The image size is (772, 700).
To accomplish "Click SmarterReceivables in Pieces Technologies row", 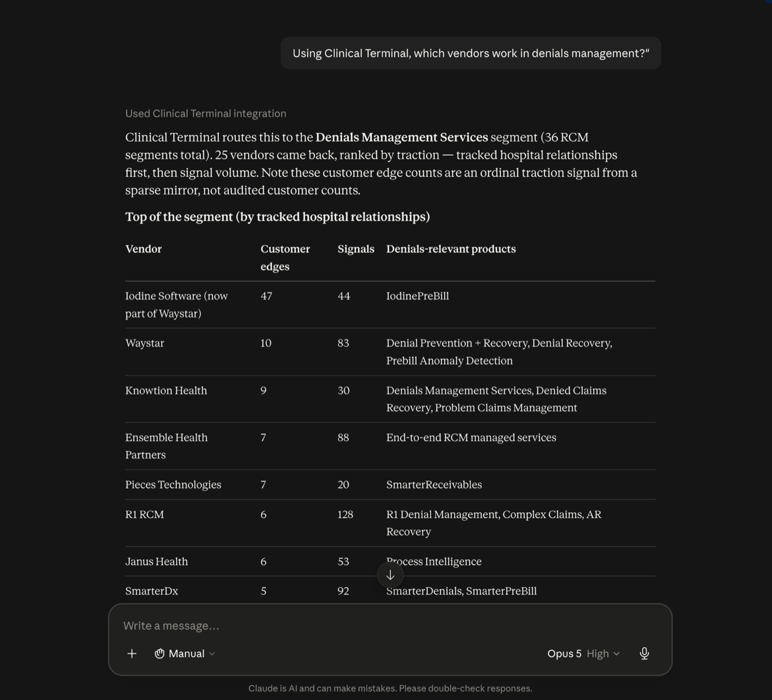I will [434, 484].
